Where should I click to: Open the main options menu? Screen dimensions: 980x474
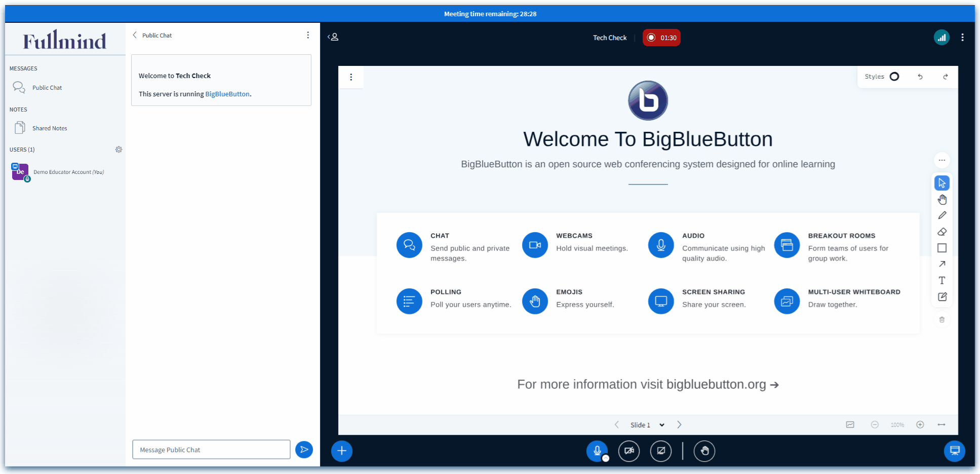coord(962,38)
